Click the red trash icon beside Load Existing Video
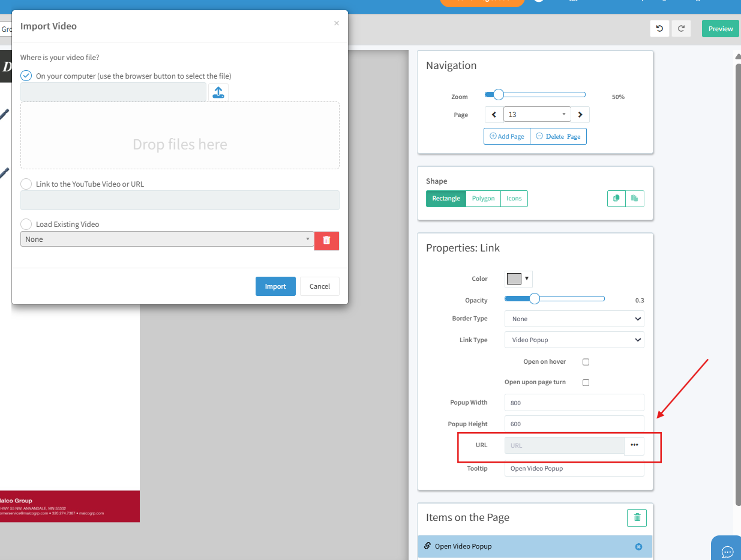 click(x=326, y=240)
